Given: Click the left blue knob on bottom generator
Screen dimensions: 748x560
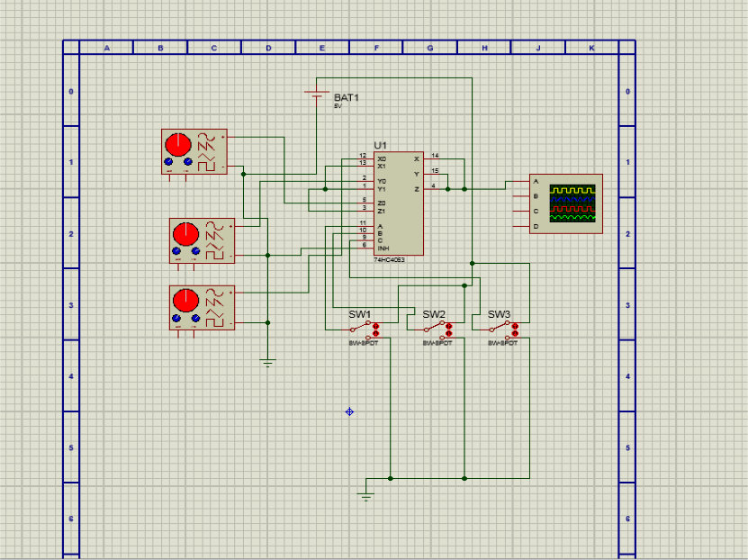Looking at the screenshot, I should click(176, 318).
